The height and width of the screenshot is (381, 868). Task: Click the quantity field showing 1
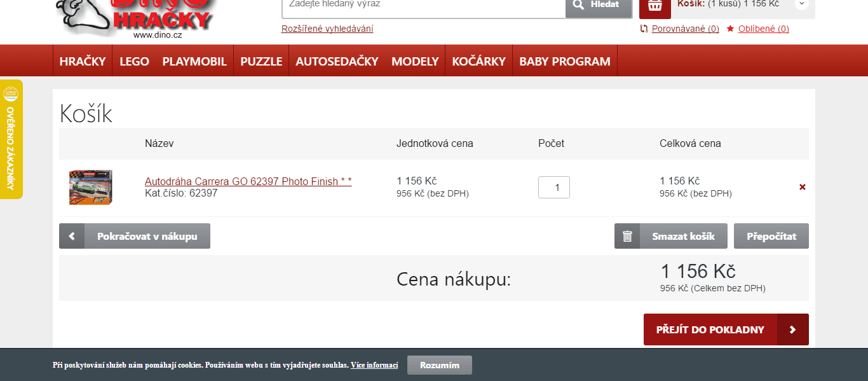pyautogui.click(x=554, y=187)
